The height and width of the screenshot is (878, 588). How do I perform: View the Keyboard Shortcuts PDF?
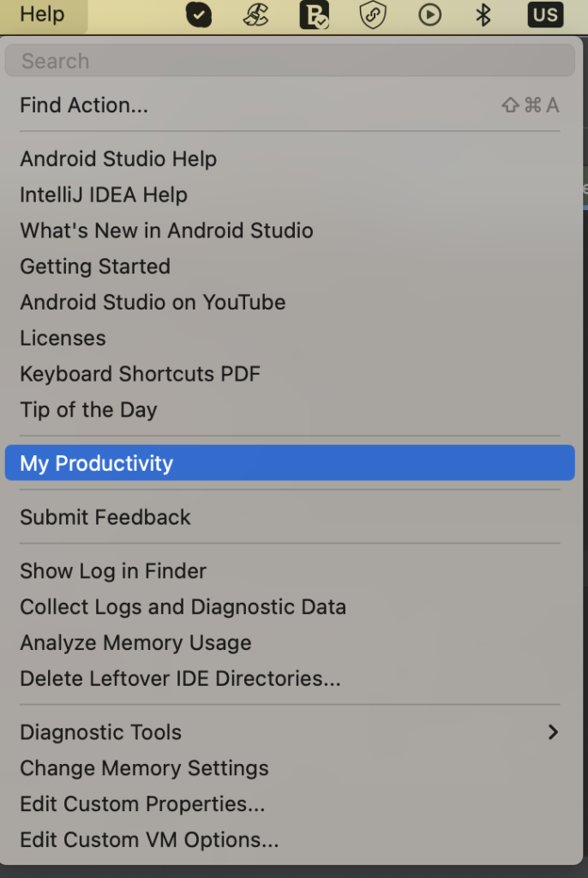pos(141,374)
